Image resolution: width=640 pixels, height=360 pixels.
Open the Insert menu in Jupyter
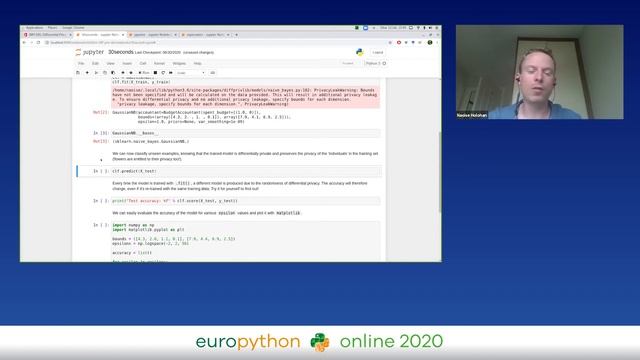click(127, 63)
